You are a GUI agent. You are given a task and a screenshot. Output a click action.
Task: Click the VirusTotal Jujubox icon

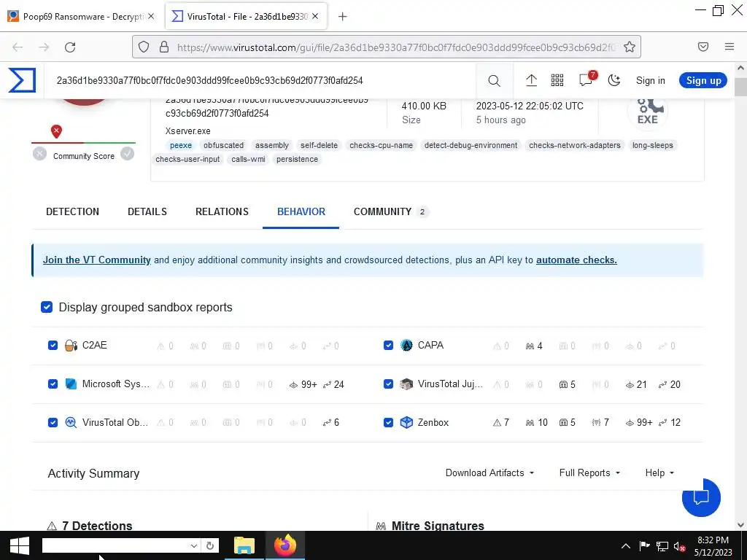(x=406, y=384)
